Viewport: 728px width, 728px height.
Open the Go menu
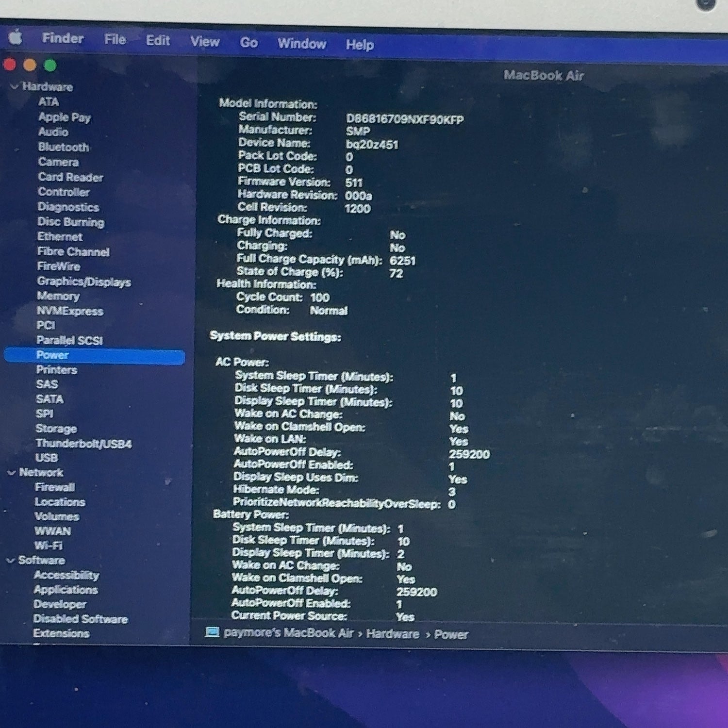coord(248,43)
